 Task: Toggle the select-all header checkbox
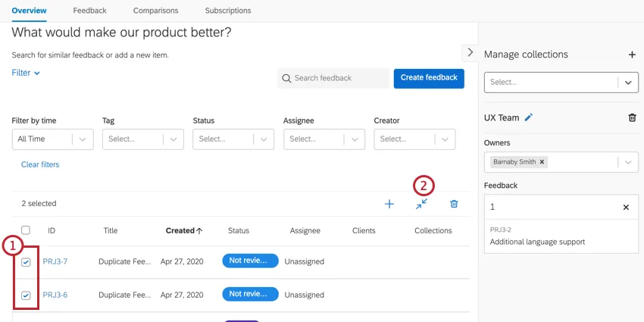coord(26,230)
